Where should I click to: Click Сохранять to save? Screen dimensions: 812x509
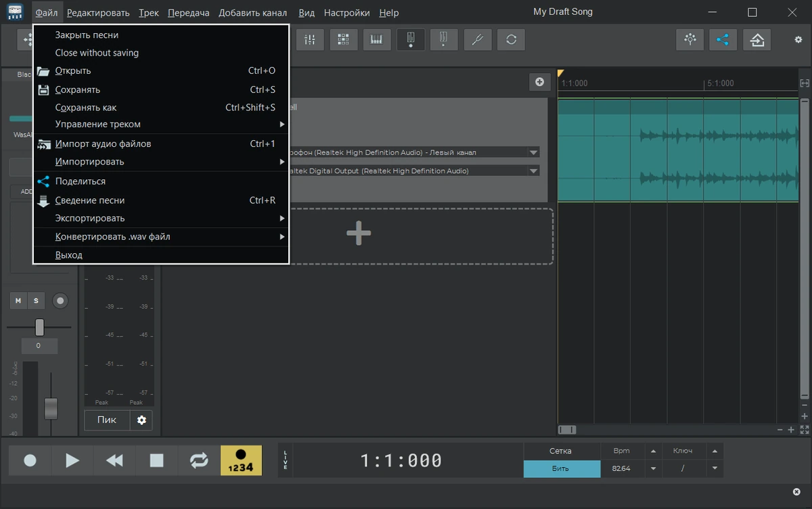[161, 89]
